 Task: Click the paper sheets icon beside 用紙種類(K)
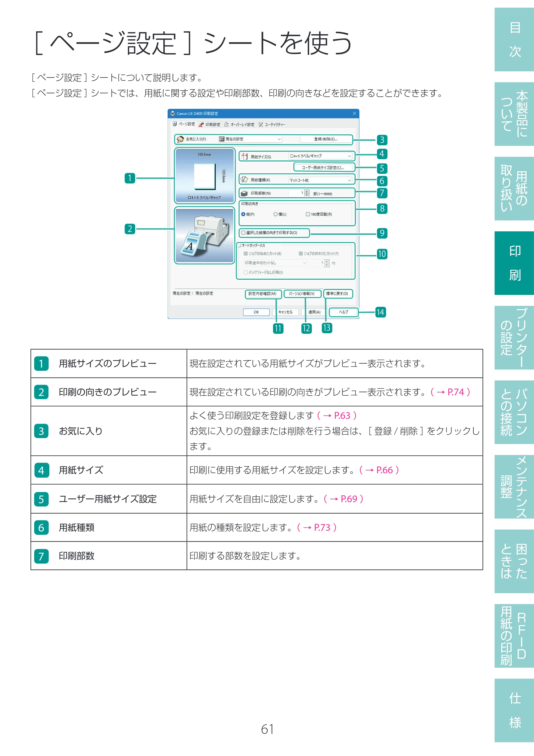click(245, 180)
